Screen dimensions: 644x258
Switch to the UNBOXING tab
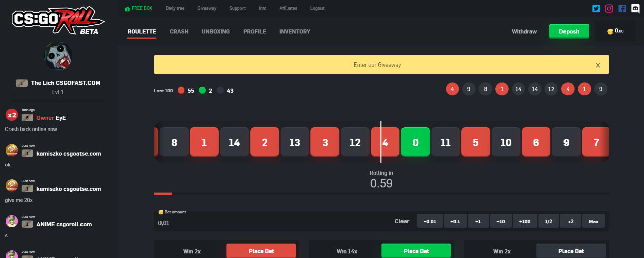point(216,32)
